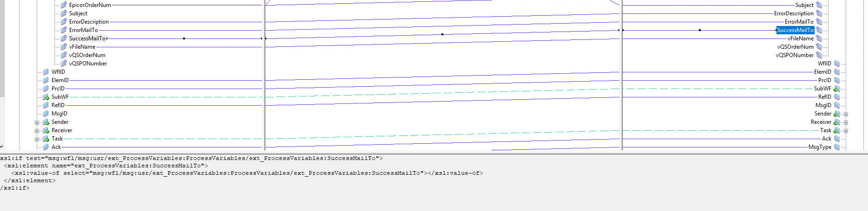Screen dimensions: 868x211
Task: Select vQSPONumber label in right tree
Action: tap(795, 55)
